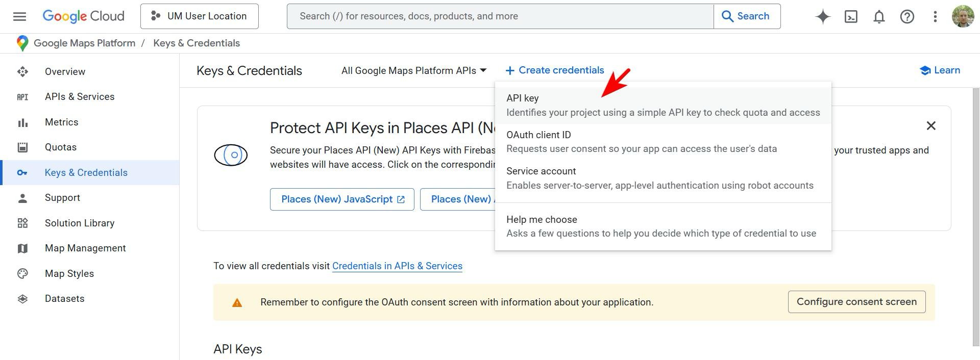Open Credentials in APIs & Services link
The width and height of the screenshot is (980, 360).
397,266
